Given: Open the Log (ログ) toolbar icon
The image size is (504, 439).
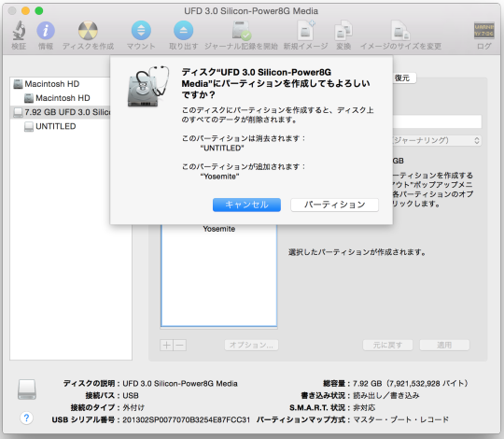Looking at the screenshot, I should coord(483,31).
